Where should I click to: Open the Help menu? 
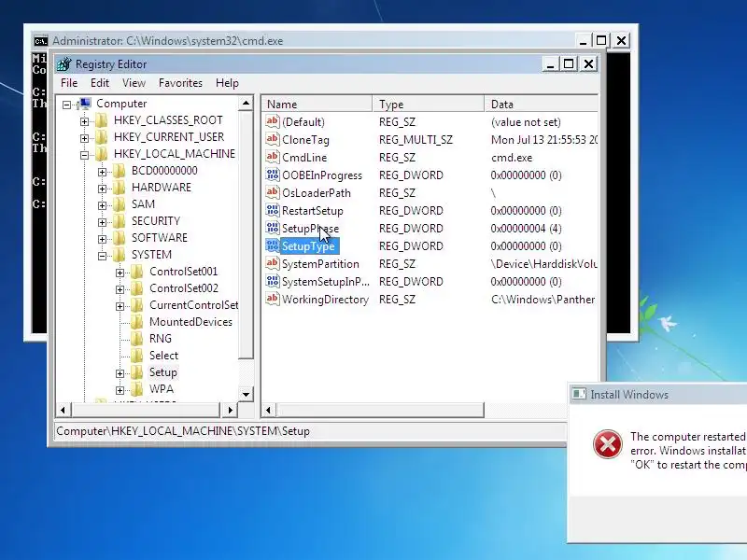point(227,83)
